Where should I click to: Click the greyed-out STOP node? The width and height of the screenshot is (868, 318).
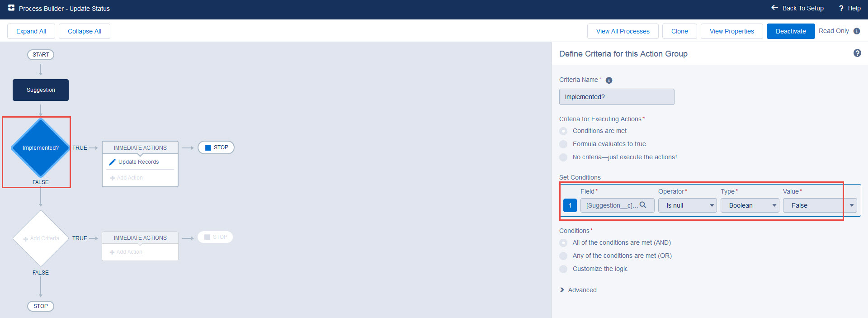coord(215,237)
